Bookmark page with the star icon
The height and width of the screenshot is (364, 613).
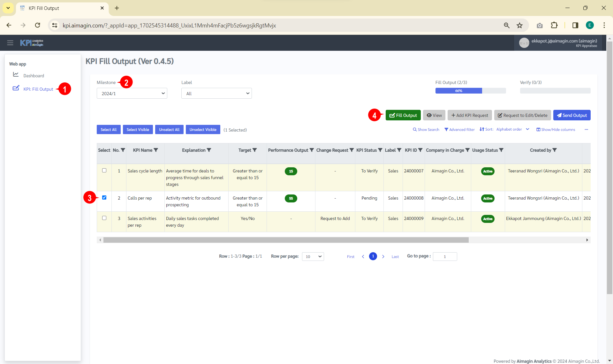click(519, 26)
